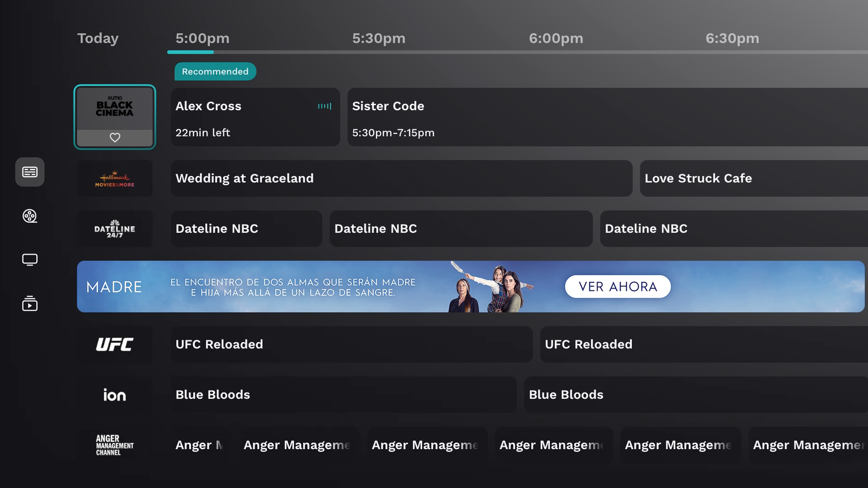This screenshot has height=488, width=868.
Task: Open the MADRE banner title
Action: pos(114,287)
